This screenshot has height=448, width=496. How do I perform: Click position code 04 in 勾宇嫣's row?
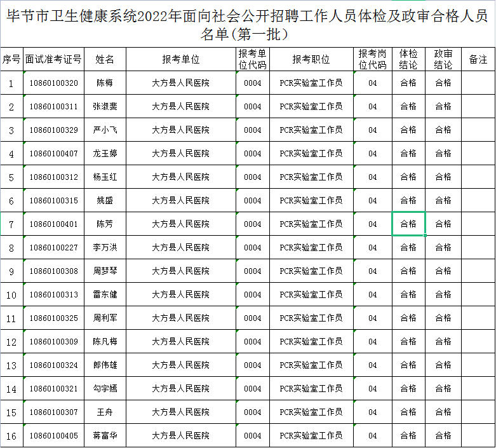373,388
